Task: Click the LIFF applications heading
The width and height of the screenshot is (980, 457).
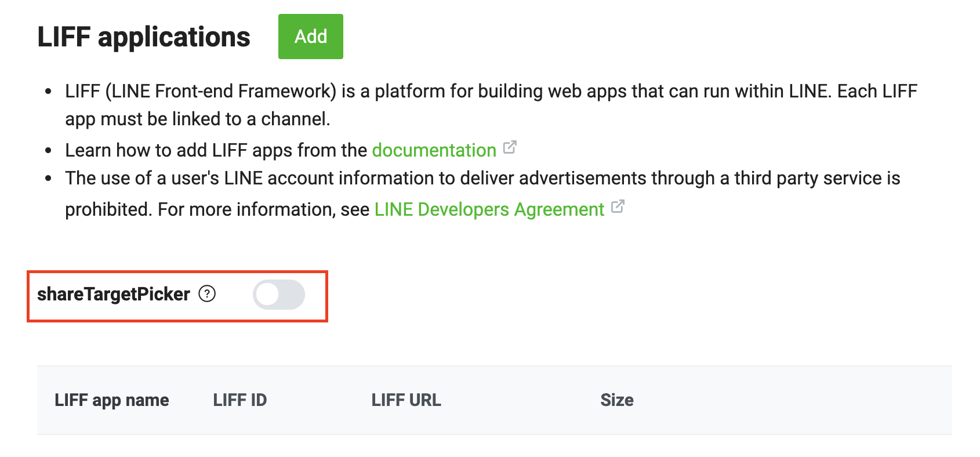Action: pos(144,37)
